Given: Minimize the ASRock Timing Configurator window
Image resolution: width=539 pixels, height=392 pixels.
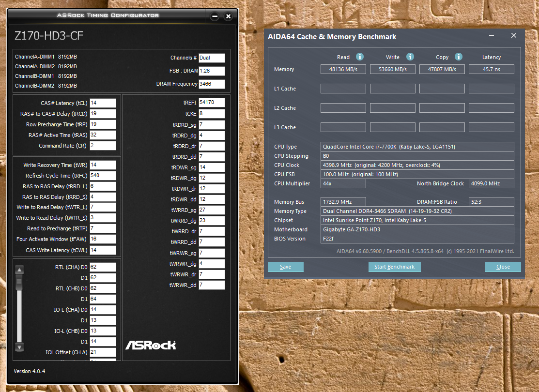Looking at the screenshot, I should coord(215,16).
